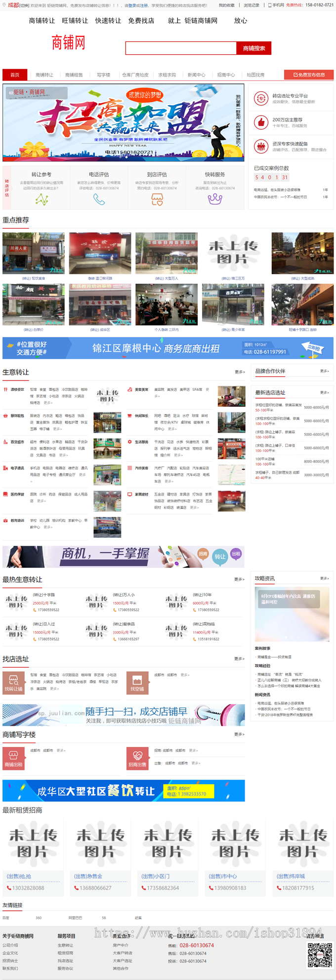This screenshot has height=980, width=336.
Task: Click the 200万店主推荐 thumbs-up icon
Action: [x=260, y=122]
